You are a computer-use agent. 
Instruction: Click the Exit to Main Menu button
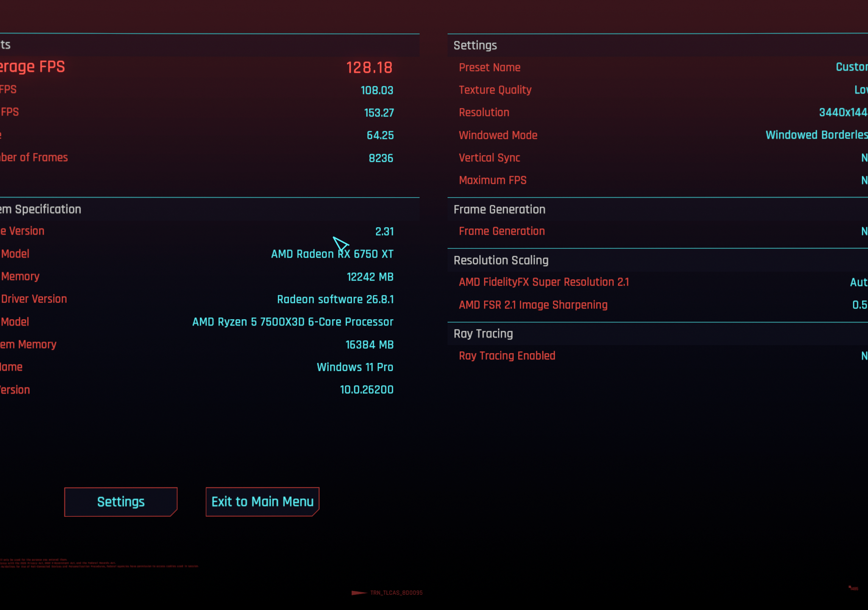(262, 502)
